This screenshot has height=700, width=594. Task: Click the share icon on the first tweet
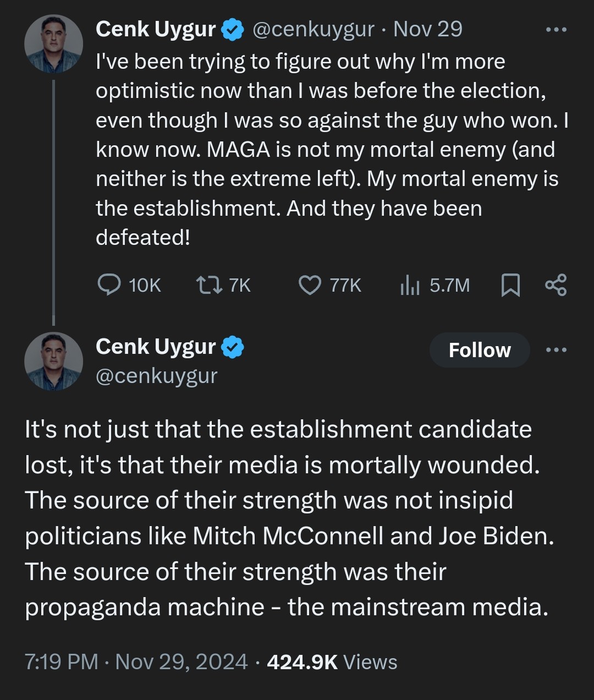click(555, 285)
